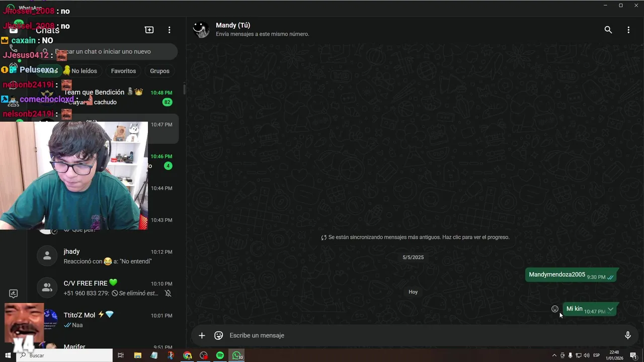Screen dimensions: 644x362
Task: Open the Ttito'Z Mol chat
Action: tap(105, 320)
